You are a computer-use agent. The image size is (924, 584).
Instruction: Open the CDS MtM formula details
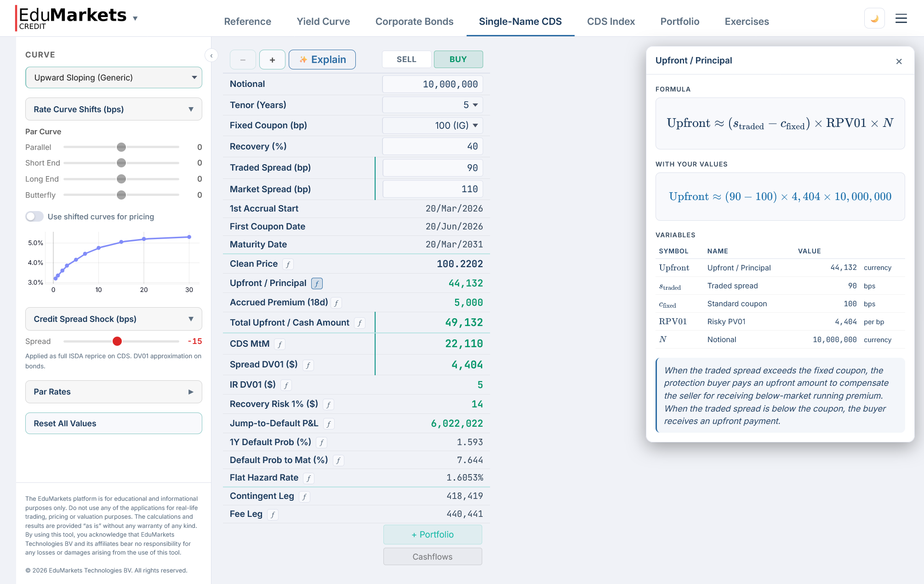pyautogui.click(x=279, y=344)
